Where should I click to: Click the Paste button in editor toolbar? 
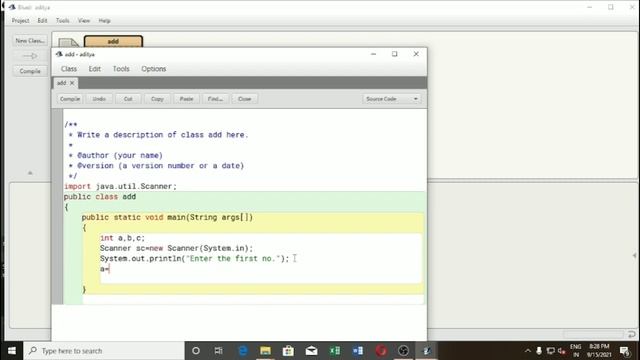point(187,99)
